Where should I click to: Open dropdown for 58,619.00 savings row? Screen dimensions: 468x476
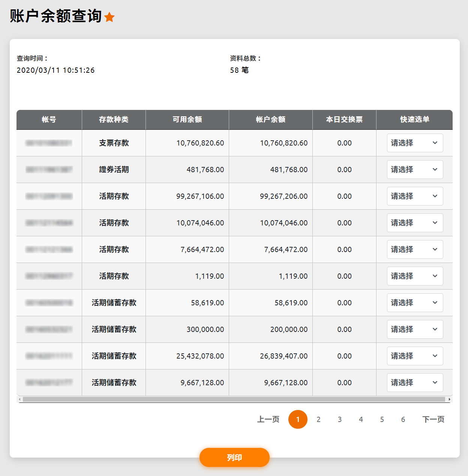point(415,303)
